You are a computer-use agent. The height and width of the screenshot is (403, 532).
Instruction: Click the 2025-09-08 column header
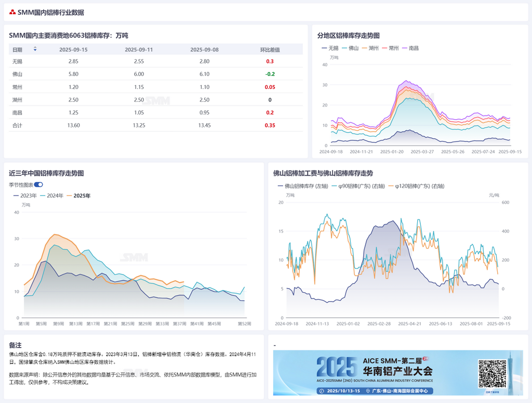tap(204, 49)
